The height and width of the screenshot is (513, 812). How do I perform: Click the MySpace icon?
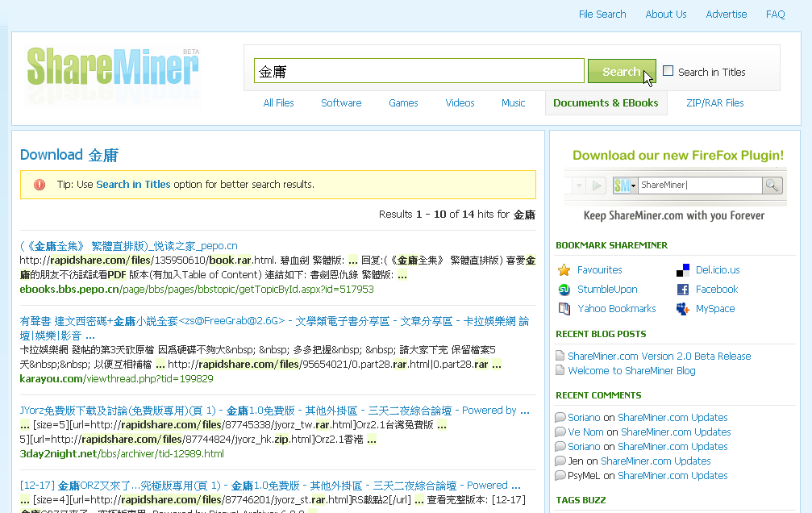(682, 309)
